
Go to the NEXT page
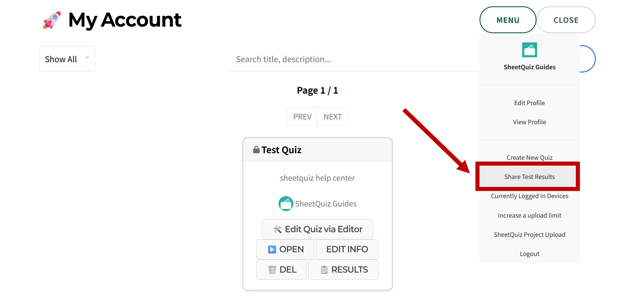(332, 116)
